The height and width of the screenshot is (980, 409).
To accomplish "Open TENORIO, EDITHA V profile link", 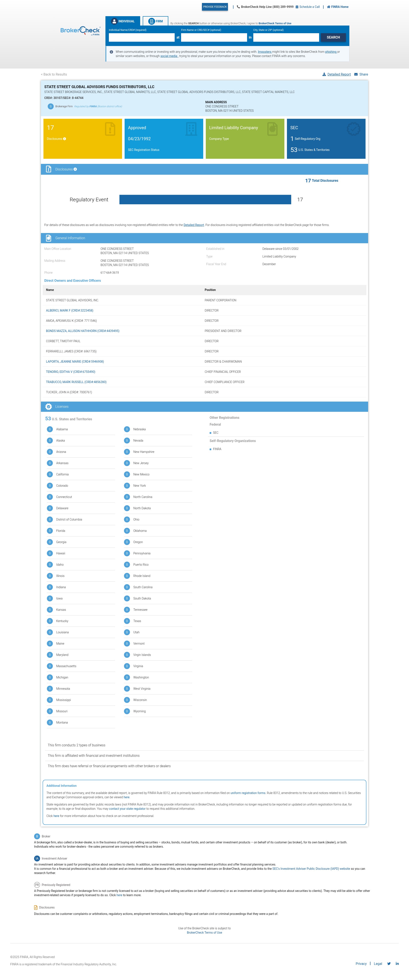I will click(71, 372).
